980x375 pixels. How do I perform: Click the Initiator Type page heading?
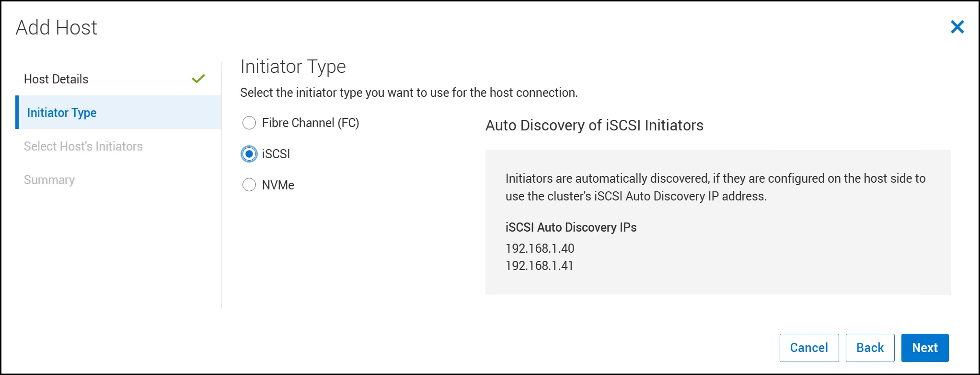coord(293,67)
